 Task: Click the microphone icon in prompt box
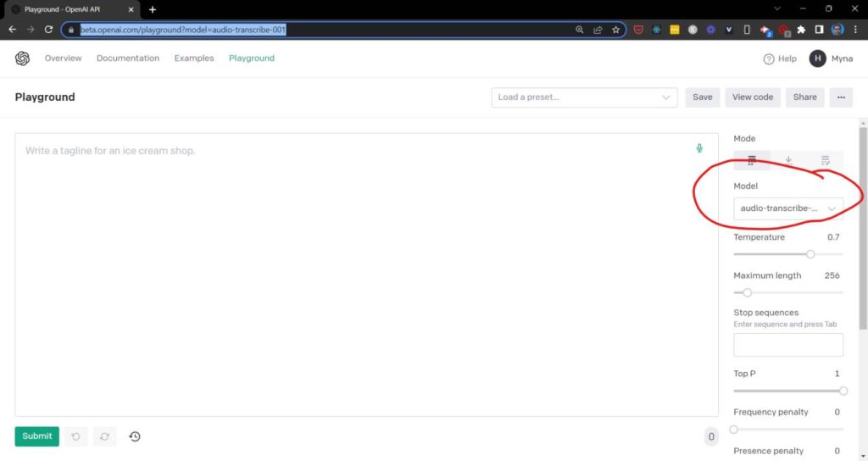pos(699,148)
